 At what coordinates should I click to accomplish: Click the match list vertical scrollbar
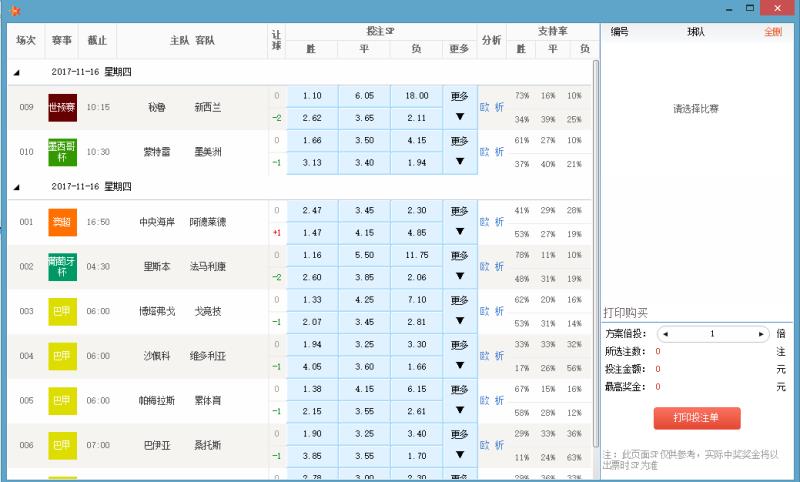tap(596, 254)
